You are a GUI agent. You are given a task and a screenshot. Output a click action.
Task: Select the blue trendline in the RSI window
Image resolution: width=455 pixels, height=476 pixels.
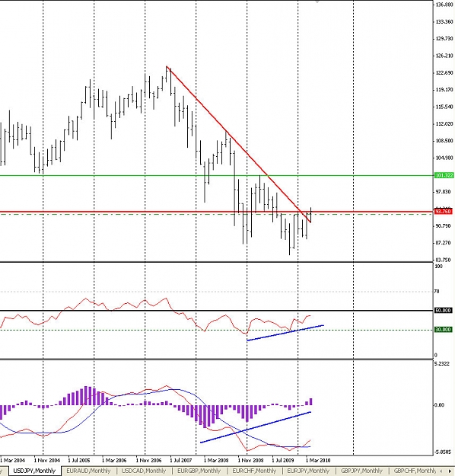coord(285,333)
